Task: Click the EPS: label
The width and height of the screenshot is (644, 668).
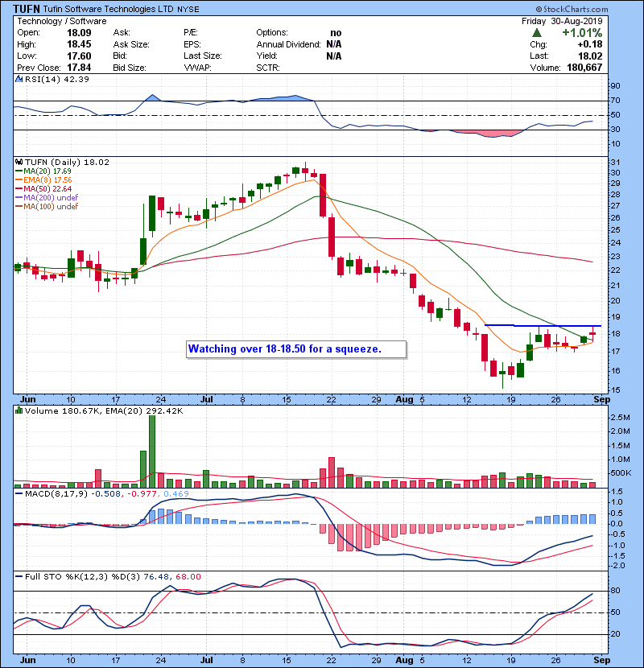Action: pyautogui.click(x=192, y=44)
